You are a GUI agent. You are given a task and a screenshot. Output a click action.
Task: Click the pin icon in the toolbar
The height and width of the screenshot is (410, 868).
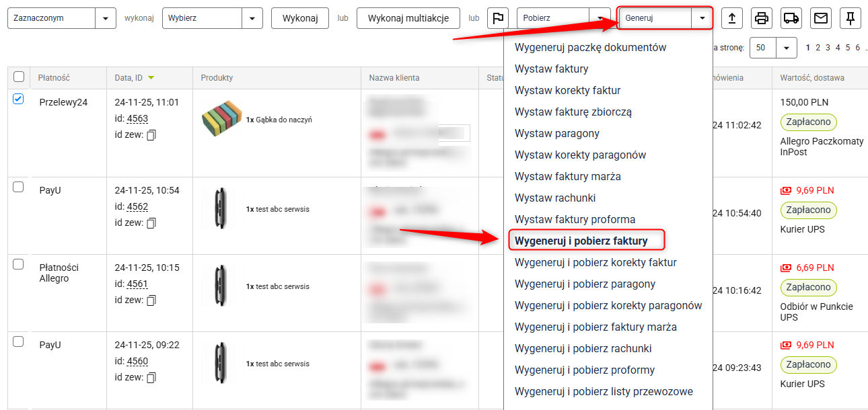click(851, 18)
